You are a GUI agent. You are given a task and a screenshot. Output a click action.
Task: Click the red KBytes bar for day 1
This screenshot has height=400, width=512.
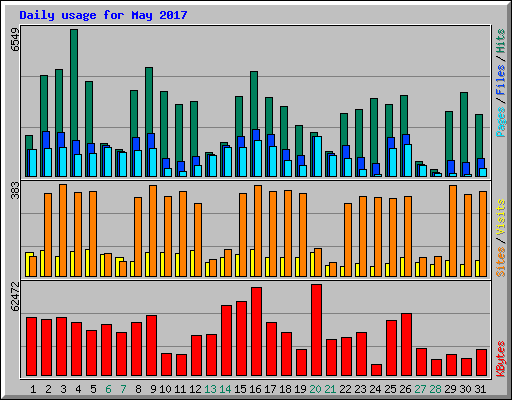coord(31,347)
